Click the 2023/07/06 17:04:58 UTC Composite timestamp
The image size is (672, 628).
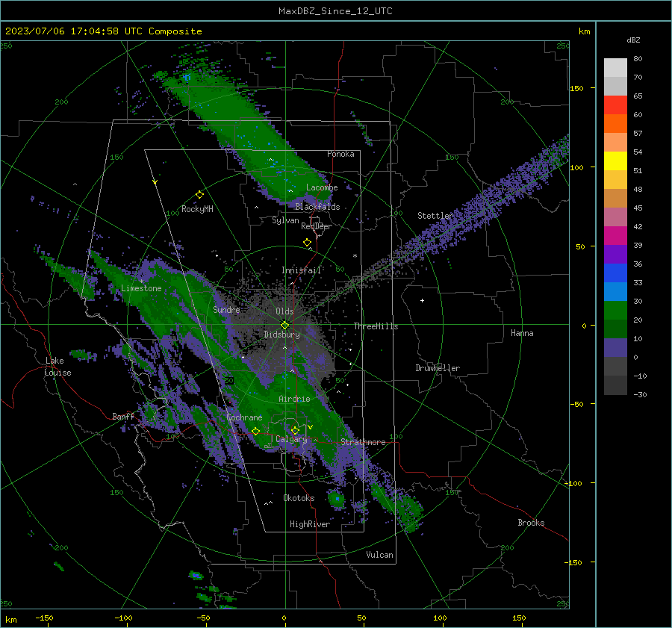coord(103,31)
